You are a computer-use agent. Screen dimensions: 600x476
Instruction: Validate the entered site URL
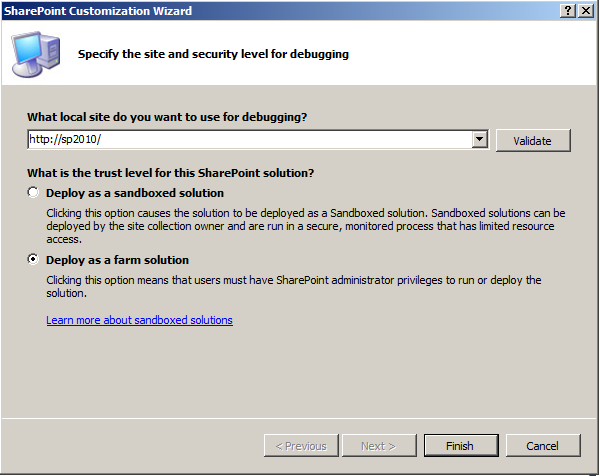(x=533, y=140)
